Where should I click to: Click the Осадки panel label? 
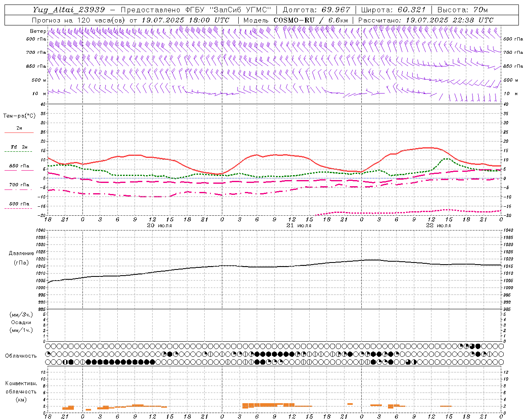coord(21,322)
